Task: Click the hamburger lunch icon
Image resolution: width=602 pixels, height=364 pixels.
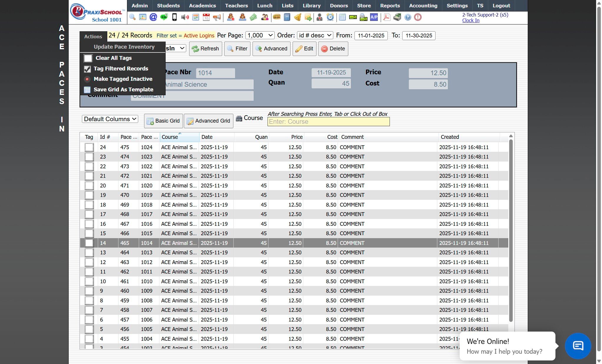Action: pyautogui.click(x=276, y=17)
